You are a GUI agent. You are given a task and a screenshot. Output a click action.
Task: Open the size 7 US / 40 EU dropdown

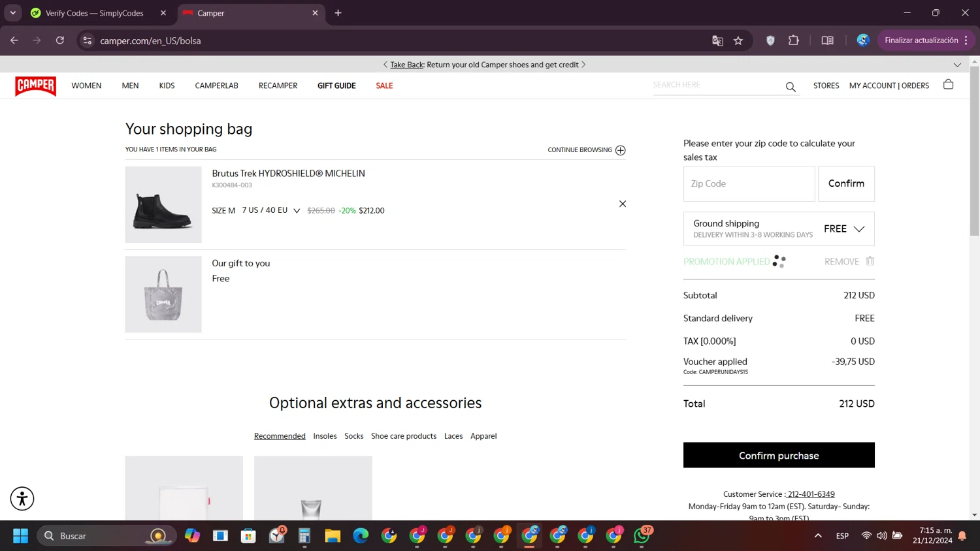coord(271,210)
